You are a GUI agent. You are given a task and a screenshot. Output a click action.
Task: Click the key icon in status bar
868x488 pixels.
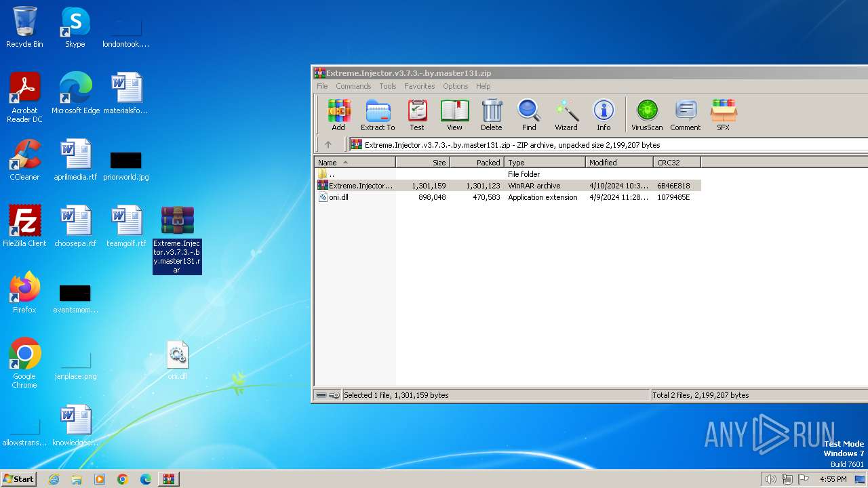coord(334,395)
